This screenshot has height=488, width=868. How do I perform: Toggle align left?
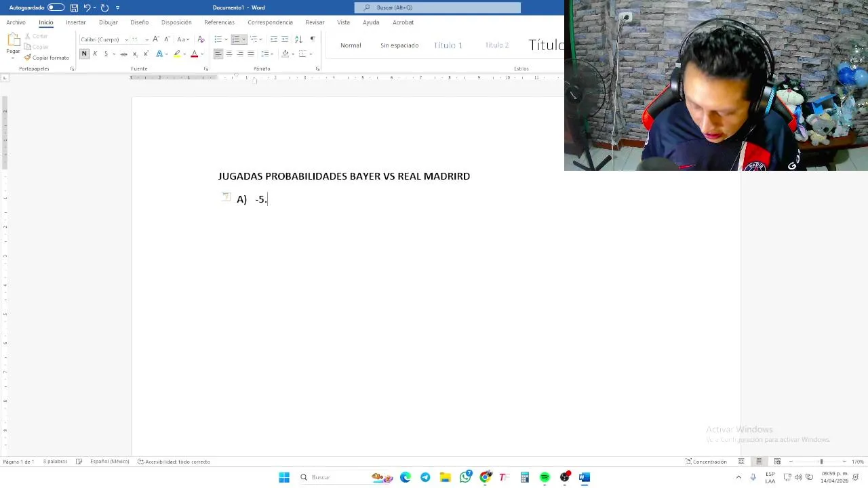[x=218, y=54]
